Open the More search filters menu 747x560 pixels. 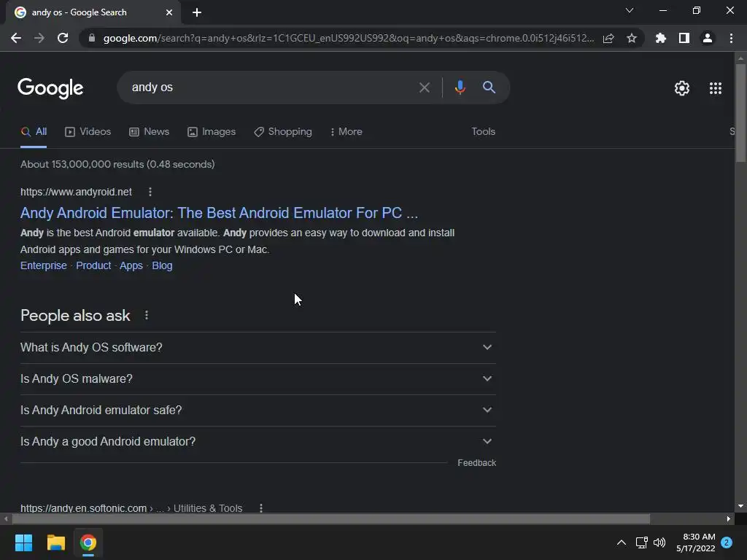347,132
